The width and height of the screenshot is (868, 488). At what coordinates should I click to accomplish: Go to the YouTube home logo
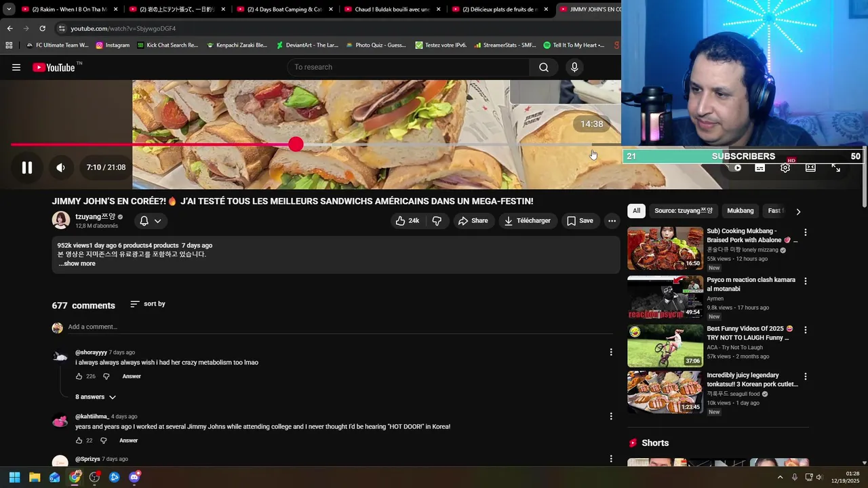[54, 67]
